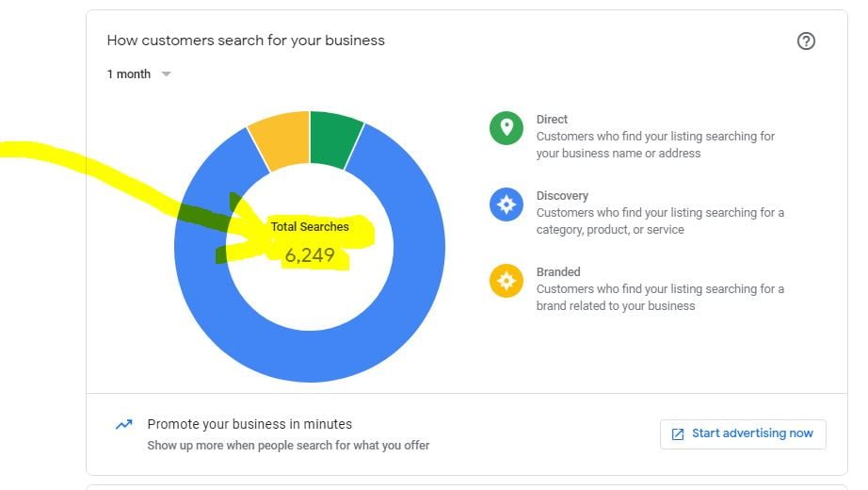Click How customers search for your business title
This screenshot has width=868, height=490.
tap(246, 41)
